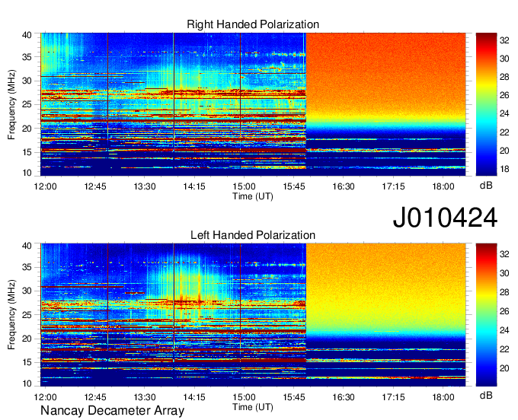This screenshot has height=420, width=518.
Task: Click "15" frequency tick of Right Handed plot
Action: [27, 152]
